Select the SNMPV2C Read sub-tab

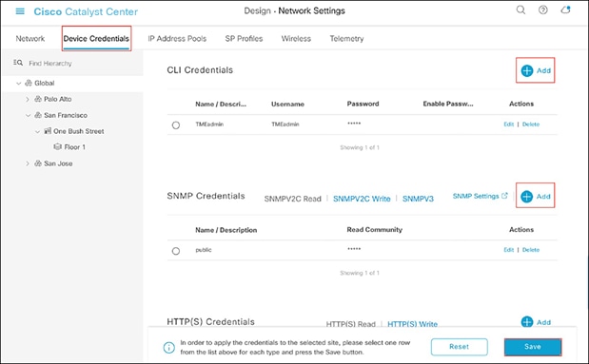(293, 199)
